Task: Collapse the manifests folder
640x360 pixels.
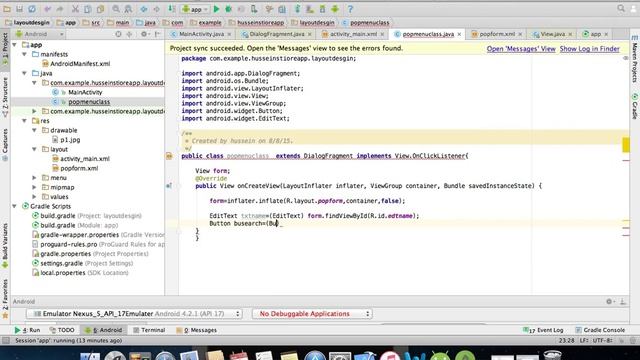Action: point(24,54)
